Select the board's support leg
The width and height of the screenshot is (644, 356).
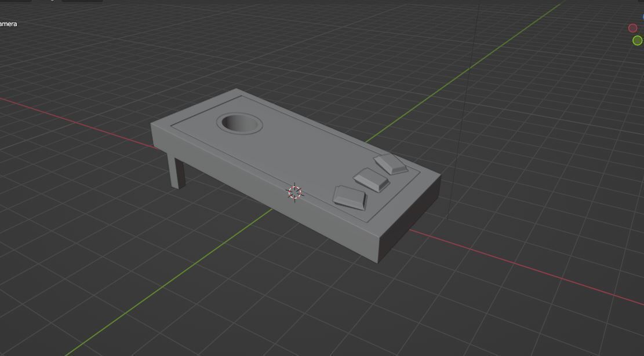[x=176, y=173]
